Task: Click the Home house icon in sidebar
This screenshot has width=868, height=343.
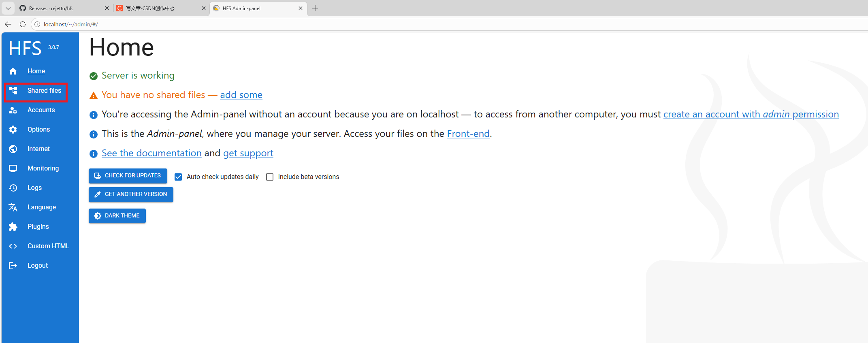Action: (x=13, y=71)
